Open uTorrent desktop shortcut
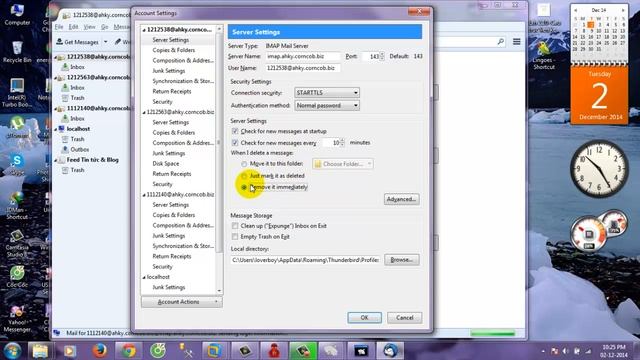This screenshot has width=640, height=360. pyautogui.click(x=17, y=127)
